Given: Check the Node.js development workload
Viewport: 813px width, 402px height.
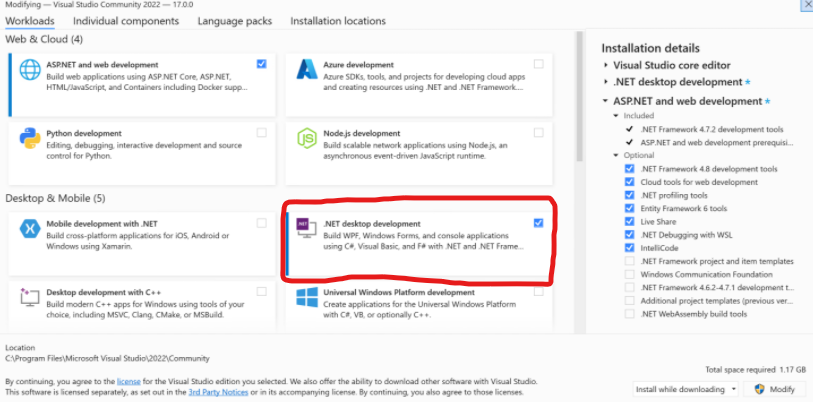Looking at the screenshot, I should coord(539,132).
